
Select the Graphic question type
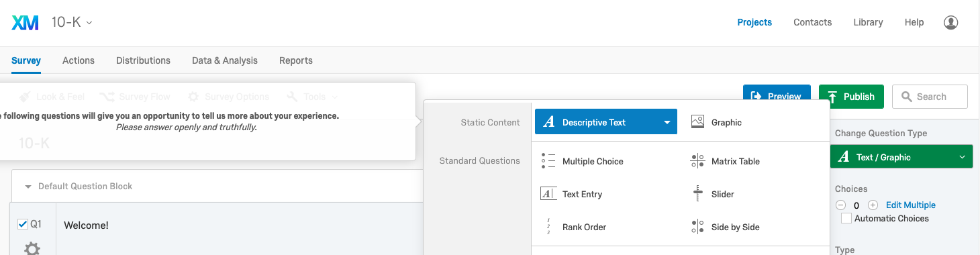click(716, 122)
